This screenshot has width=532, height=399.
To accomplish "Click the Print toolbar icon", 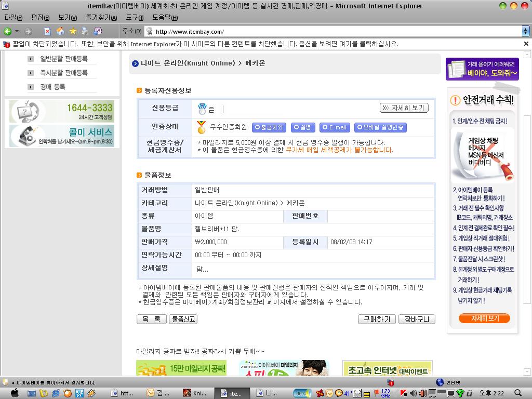I will click(x=85, y=31).
